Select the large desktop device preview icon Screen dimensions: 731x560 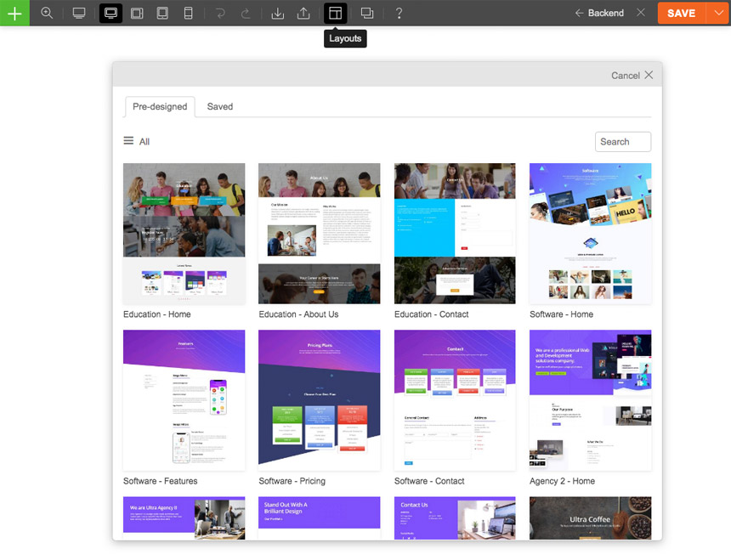click(x=79, y=13)
